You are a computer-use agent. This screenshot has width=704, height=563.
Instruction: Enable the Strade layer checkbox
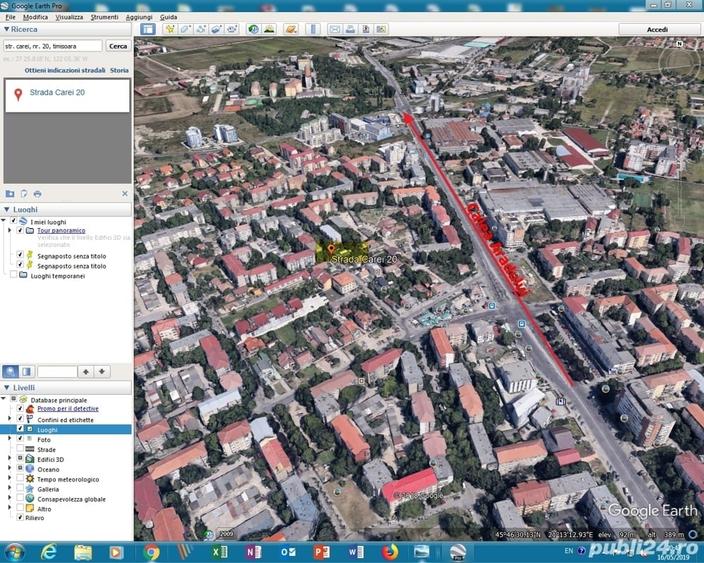[x=20, y=449]
